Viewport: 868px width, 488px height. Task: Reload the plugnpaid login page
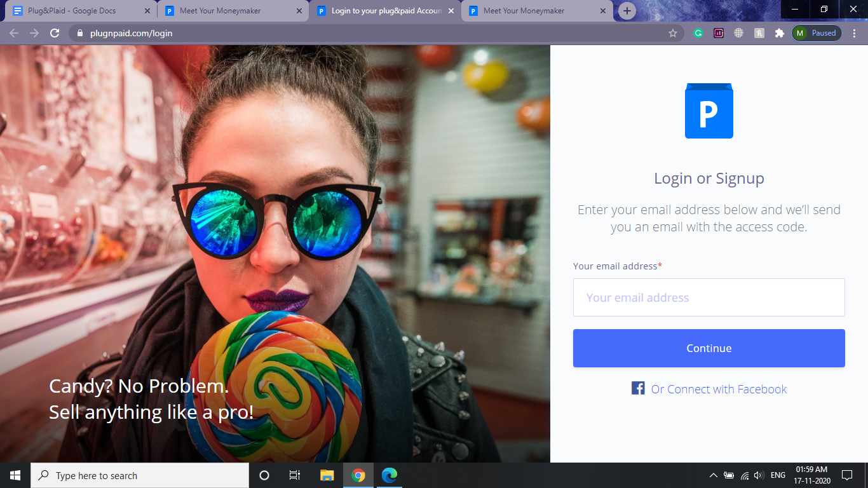(55, 33)
